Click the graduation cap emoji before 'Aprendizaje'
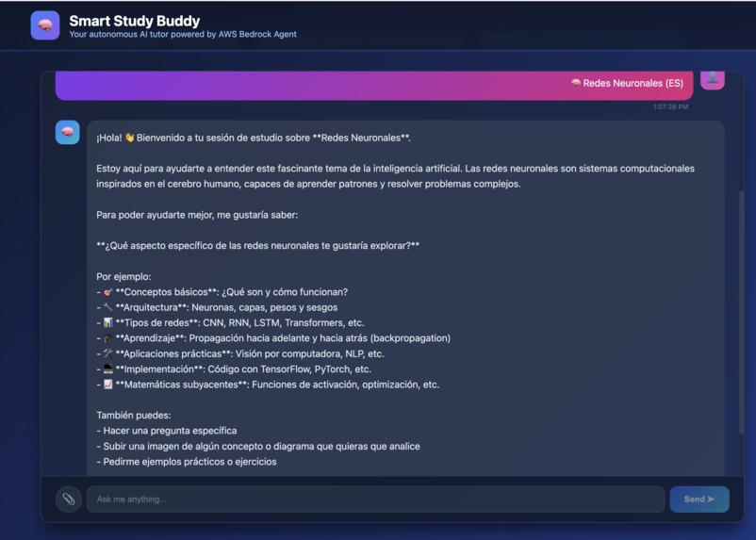This screenshot has width=756, height=540. coord(108,338)
